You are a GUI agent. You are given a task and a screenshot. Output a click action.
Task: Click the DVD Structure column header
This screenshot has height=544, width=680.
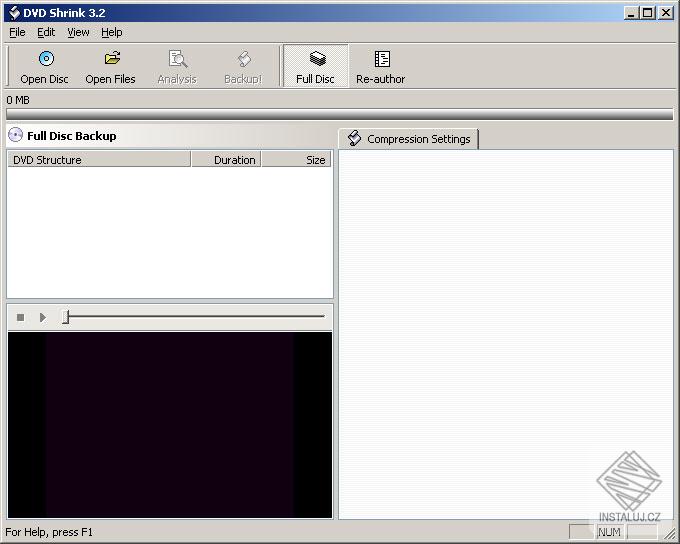point(99,160)
